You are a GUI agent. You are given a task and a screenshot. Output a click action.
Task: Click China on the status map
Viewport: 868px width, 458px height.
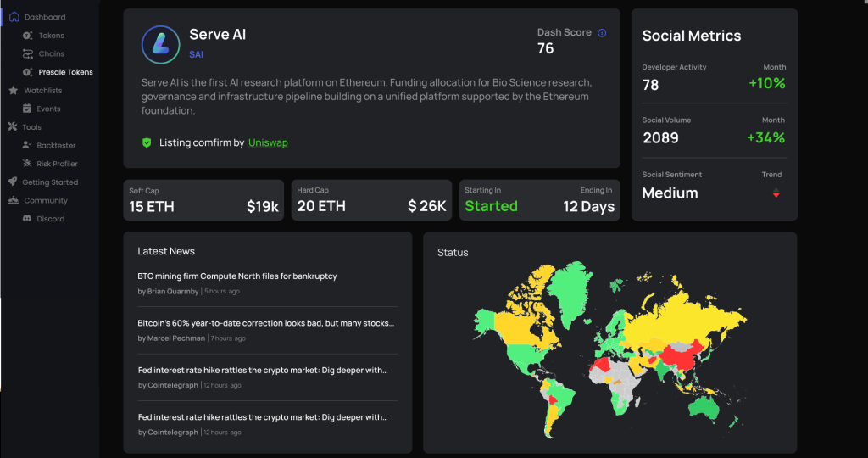coord(684,357)
